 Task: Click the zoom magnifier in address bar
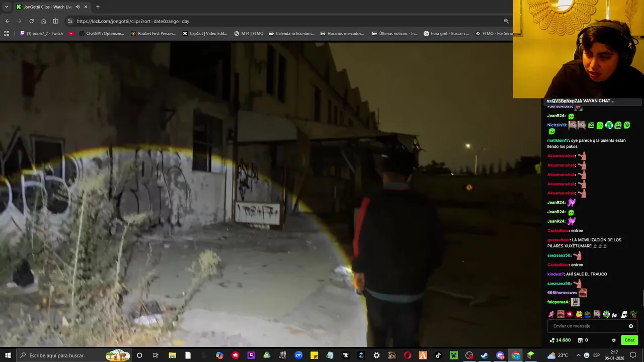506,21
